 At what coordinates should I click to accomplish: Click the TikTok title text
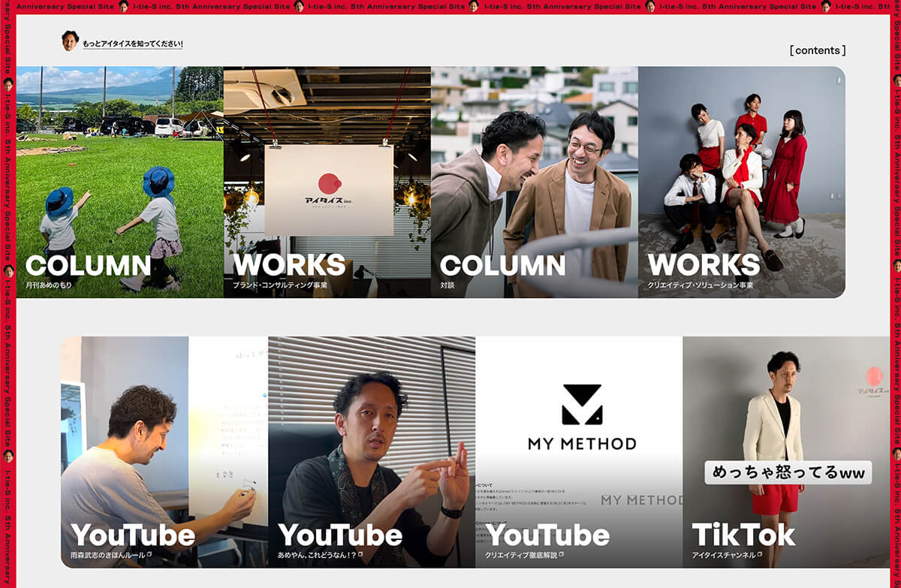point(743,535)
